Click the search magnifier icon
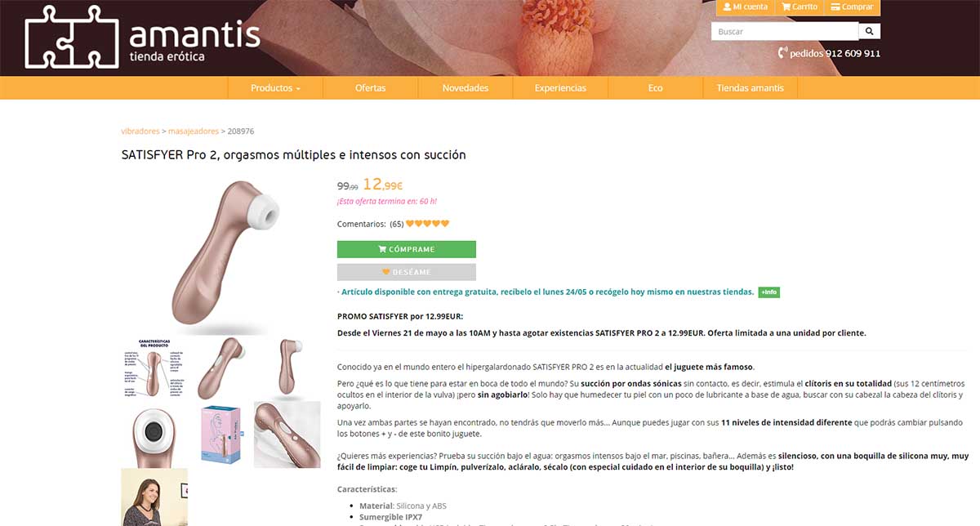980x526 pixels. pyautogui.click(x=869, y=32)
